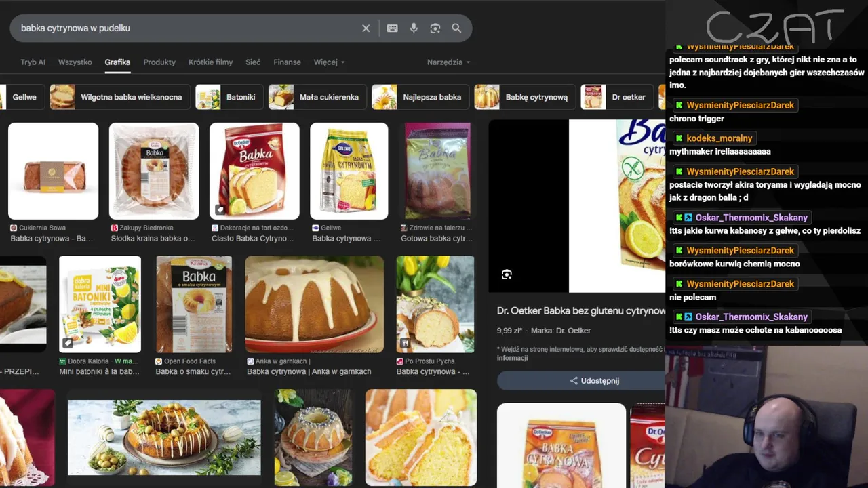The image size is (868, 488).
Task: Open 'Babka cytrynowa | Anka w garnkach' link
Action: [x=309, y=372]
